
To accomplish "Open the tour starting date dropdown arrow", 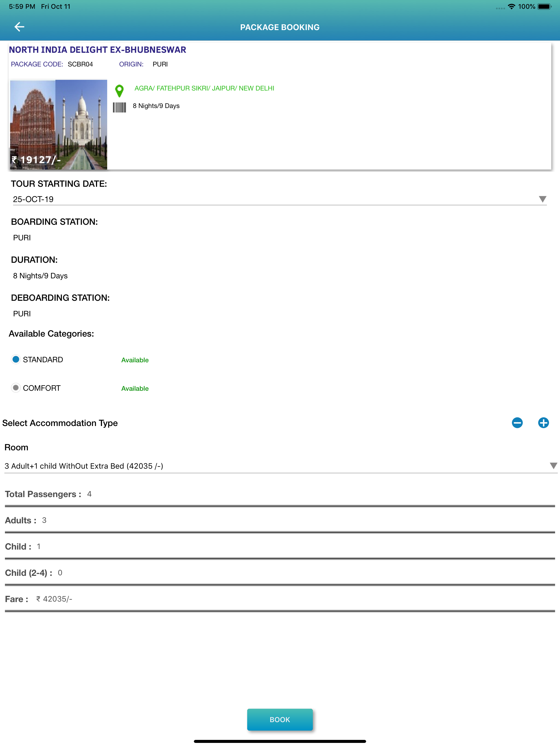I will point(542,199).
